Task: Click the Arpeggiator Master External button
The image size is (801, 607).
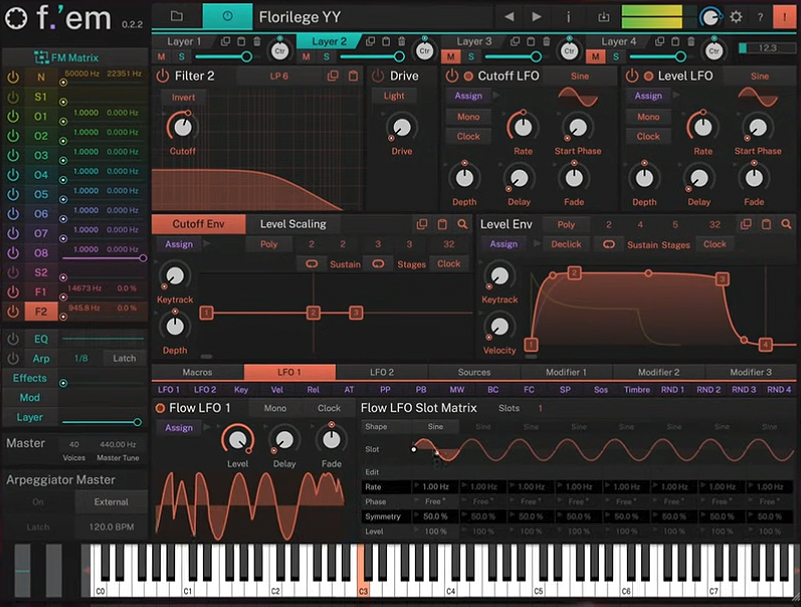Action: (111, 502)
